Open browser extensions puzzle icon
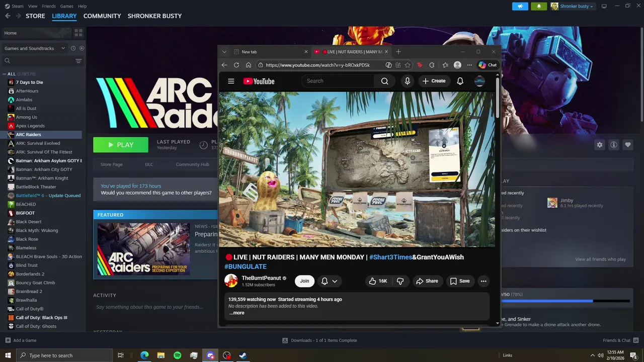 tap(432, 65)
